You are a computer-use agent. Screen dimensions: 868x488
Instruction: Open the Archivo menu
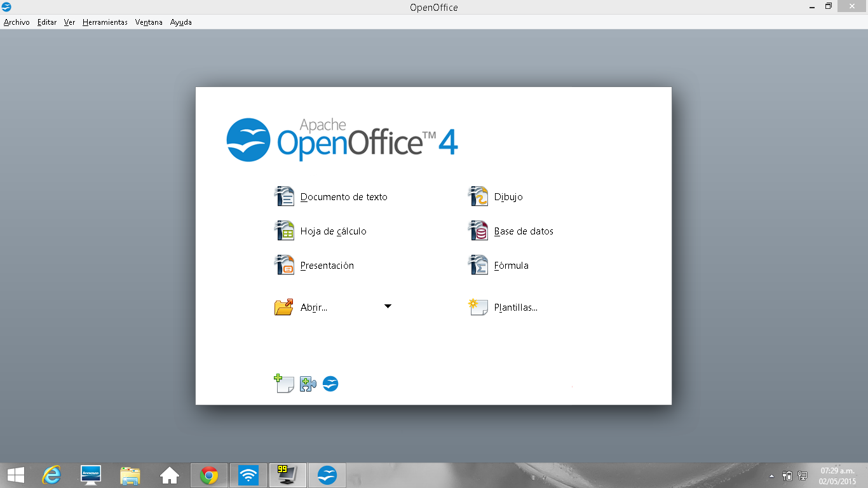17,22
